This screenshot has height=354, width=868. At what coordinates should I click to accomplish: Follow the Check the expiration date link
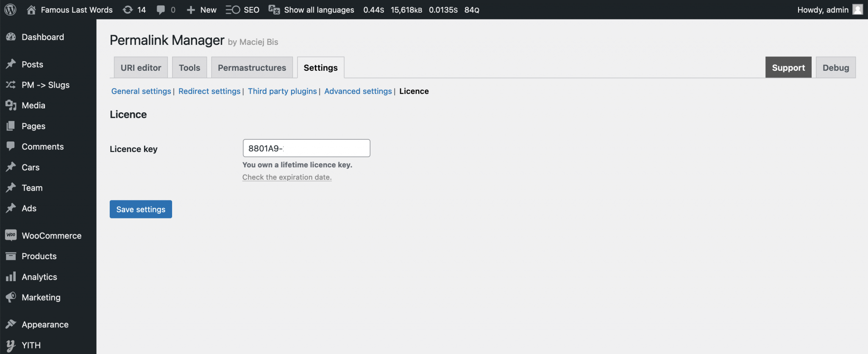pos(287,177)
